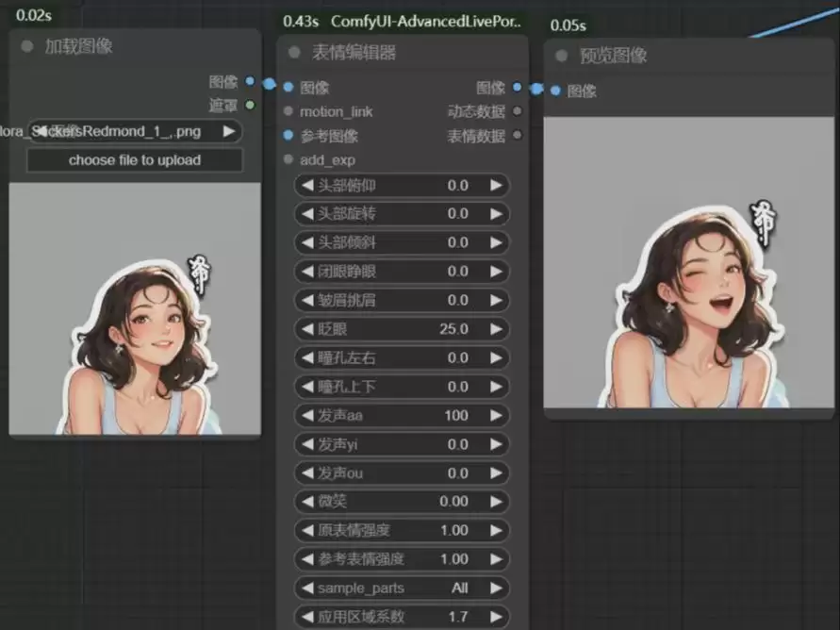Increase 发声yi value with right arrow
Screen dimensions: 840x630
[496, 444]
